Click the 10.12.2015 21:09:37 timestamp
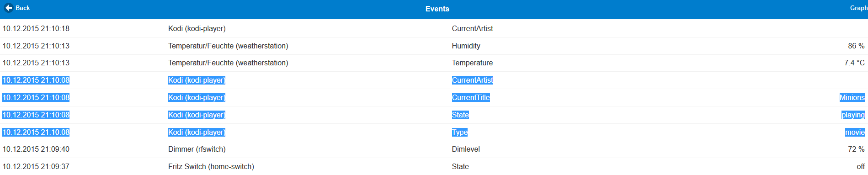 click(x=36, y=166)
